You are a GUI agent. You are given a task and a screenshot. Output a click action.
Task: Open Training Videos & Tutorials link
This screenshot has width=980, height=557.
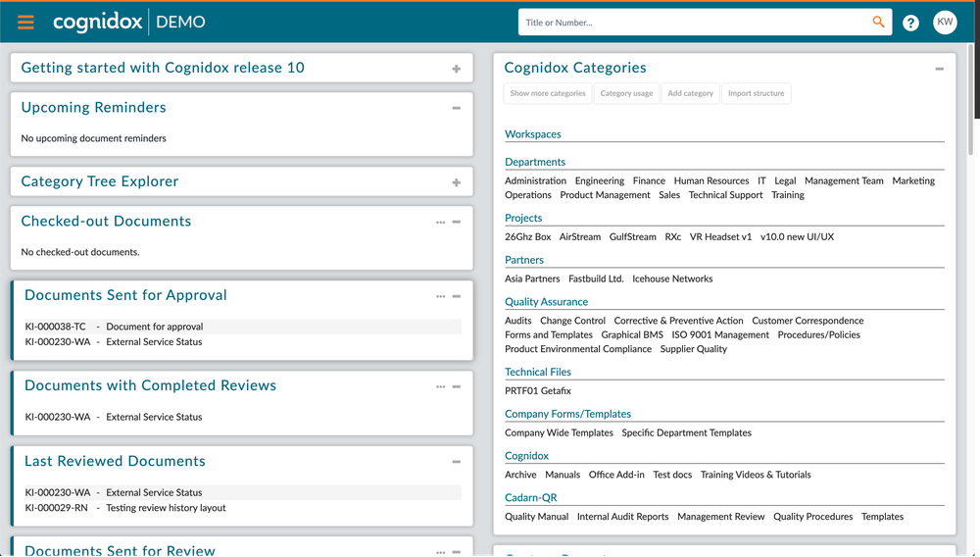[x=756, y=475]
